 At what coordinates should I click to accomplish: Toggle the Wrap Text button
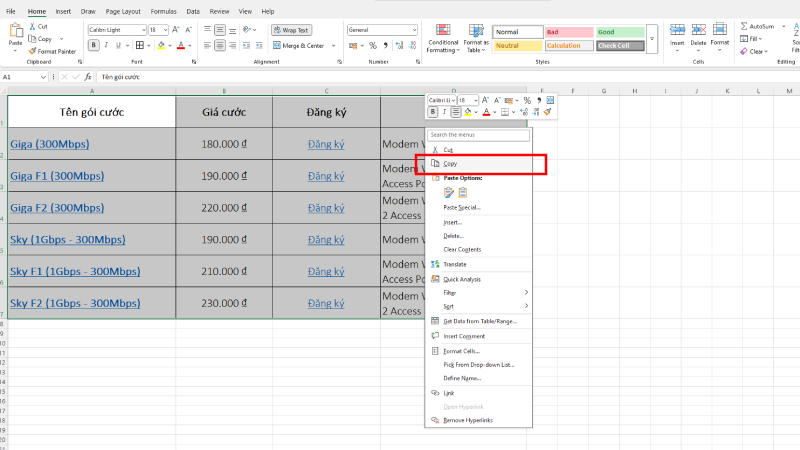click(290, 30)
